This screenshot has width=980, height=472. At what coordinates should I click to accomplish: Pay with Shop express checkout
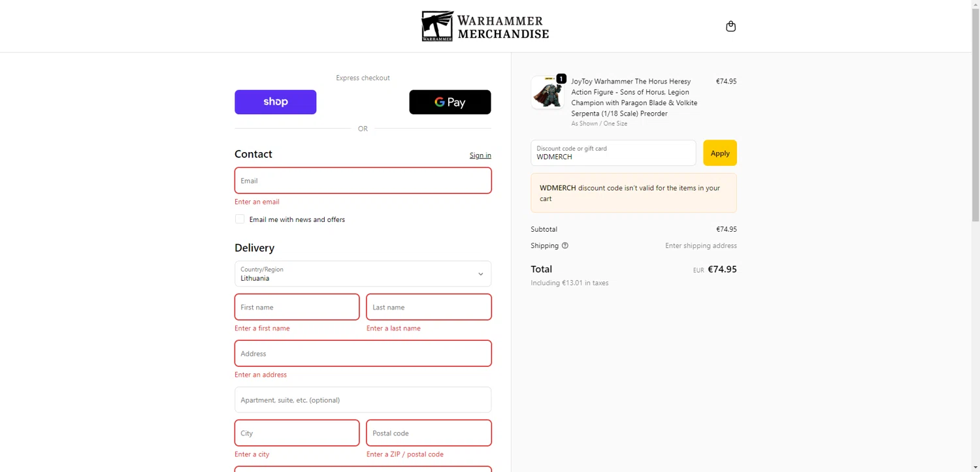tap(276, 102)
